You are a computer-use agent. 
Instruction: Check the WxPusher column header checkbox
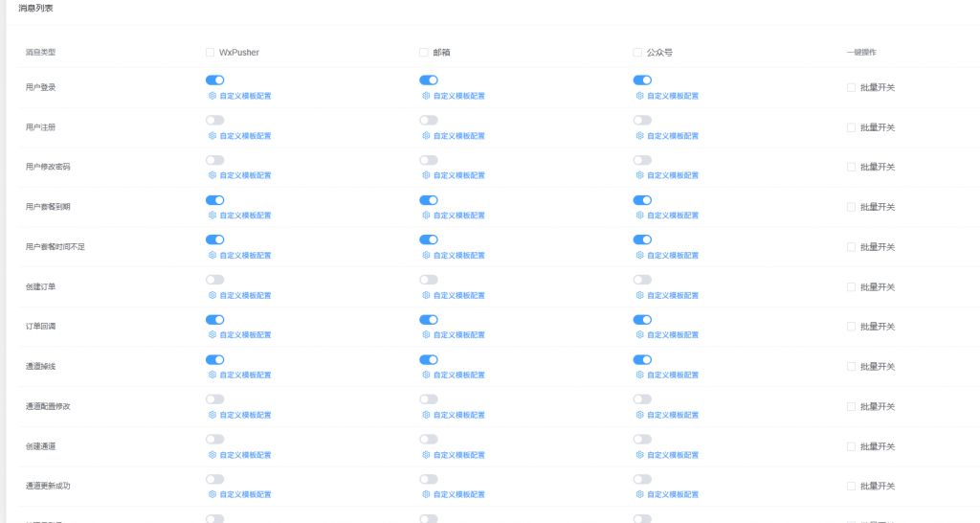(x=210, y=53)
